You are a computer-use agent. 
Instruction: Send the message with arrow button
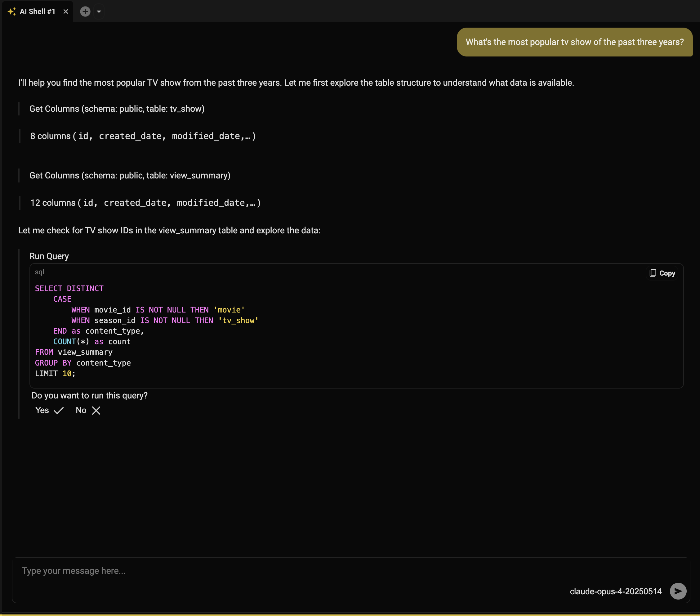tap(678, 591)
